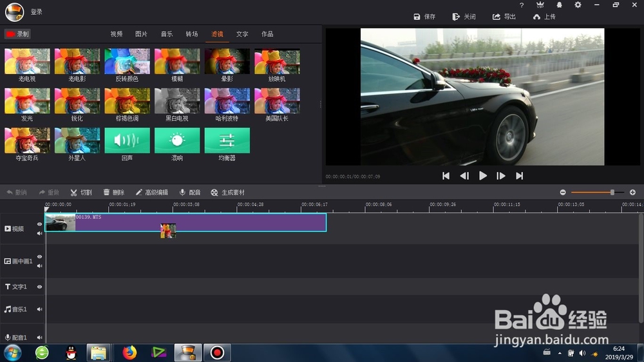Upload with the 上传 button

[x=544, y=17]
